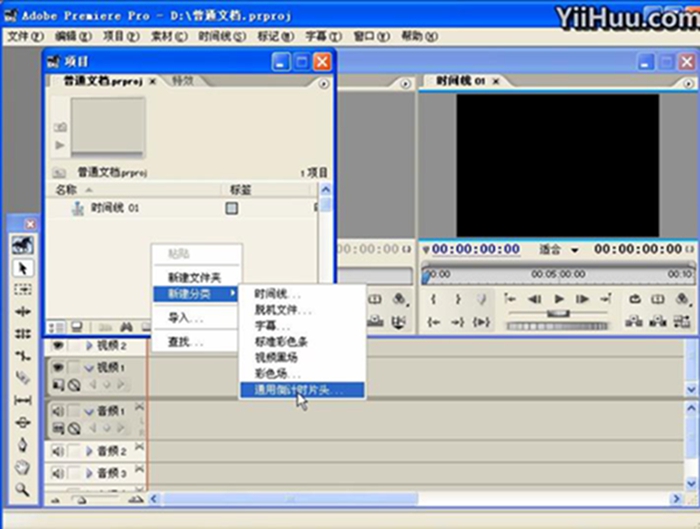Click the binoculars Find icon
This screenshot has width=700, height=529.
click(126, 328)
